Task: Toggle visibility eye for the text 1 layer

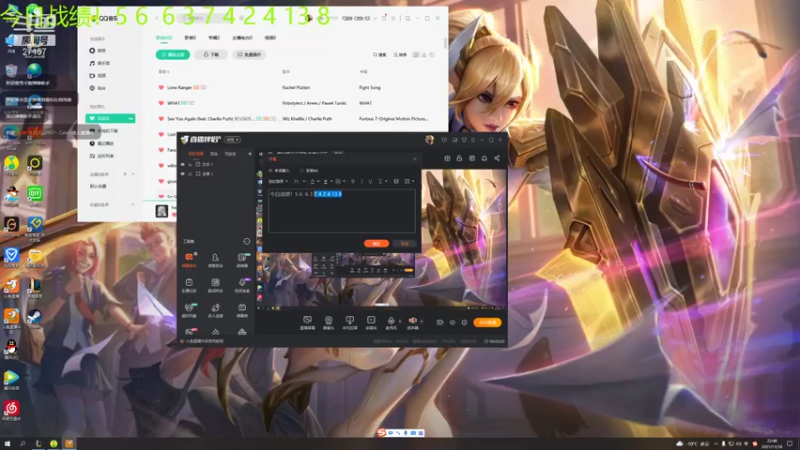Action: coord(183,164)
